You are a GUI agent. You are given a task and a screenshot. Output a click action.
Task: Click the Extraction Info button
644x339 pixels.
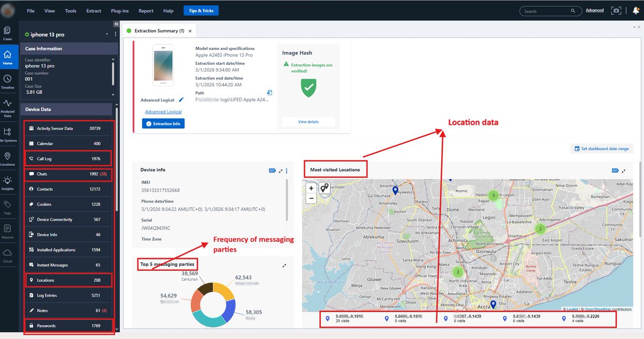pyautogui.click(x=164, y=123)
